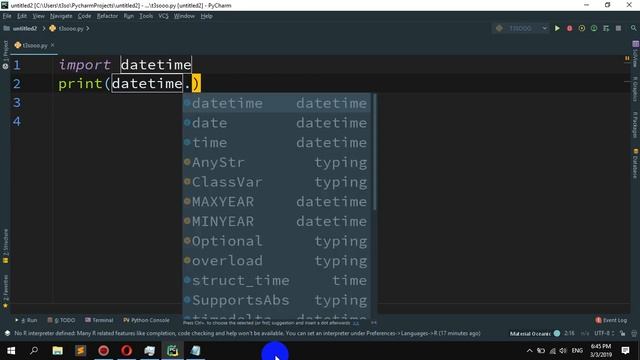Open the Refactor menu

[107, 16]
